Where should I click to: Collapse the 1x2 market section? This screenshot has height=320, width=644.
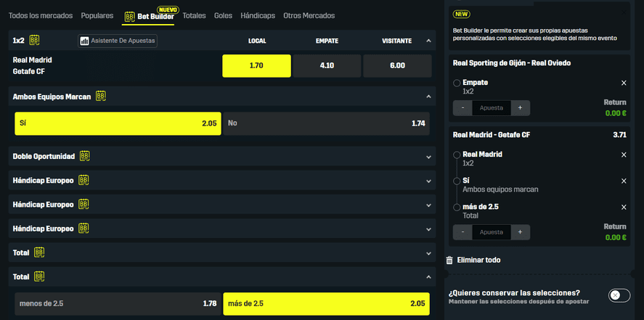428,41
